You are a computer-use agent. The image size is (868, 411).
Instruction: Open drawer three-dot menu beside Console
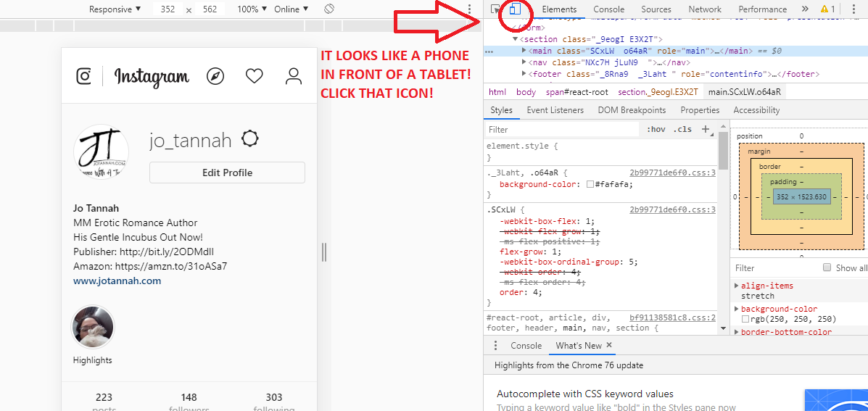click(x=496, y=345)
